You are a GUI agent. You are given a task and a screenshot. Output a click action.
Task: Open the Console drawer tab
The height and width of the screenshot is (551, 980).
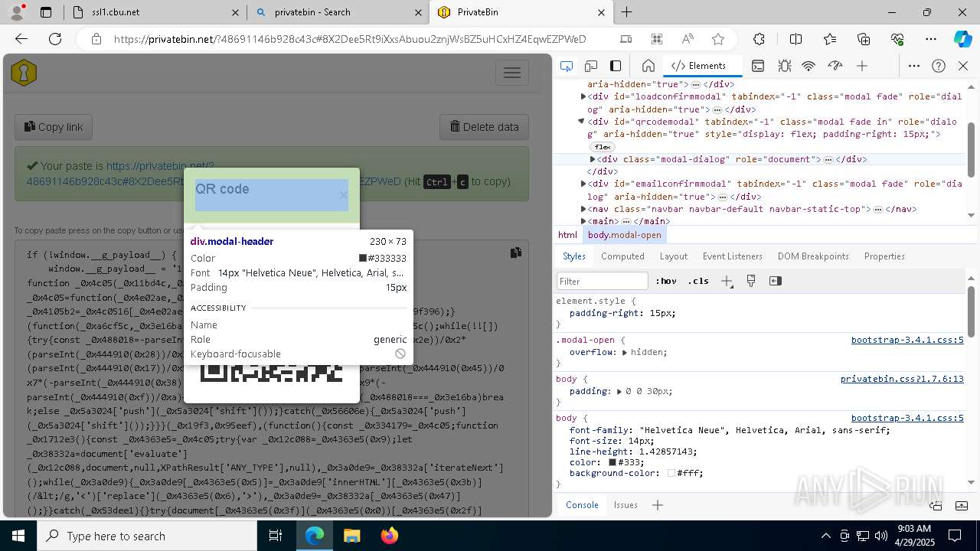582,505
